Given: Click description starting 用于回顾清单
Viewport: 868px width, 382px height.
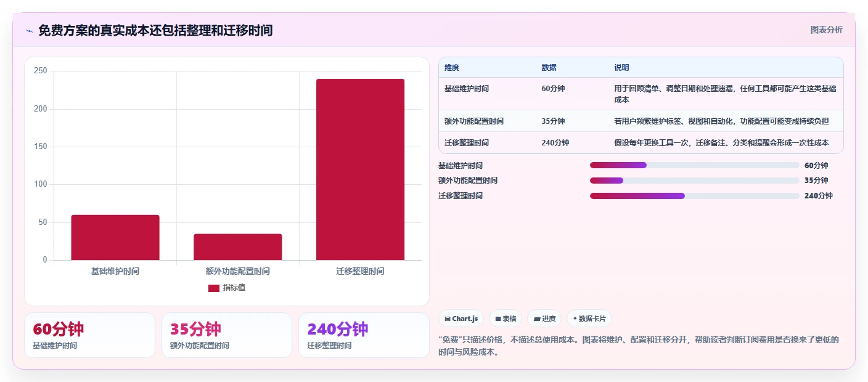Looking at the screenshot, I should pos(725,94).
